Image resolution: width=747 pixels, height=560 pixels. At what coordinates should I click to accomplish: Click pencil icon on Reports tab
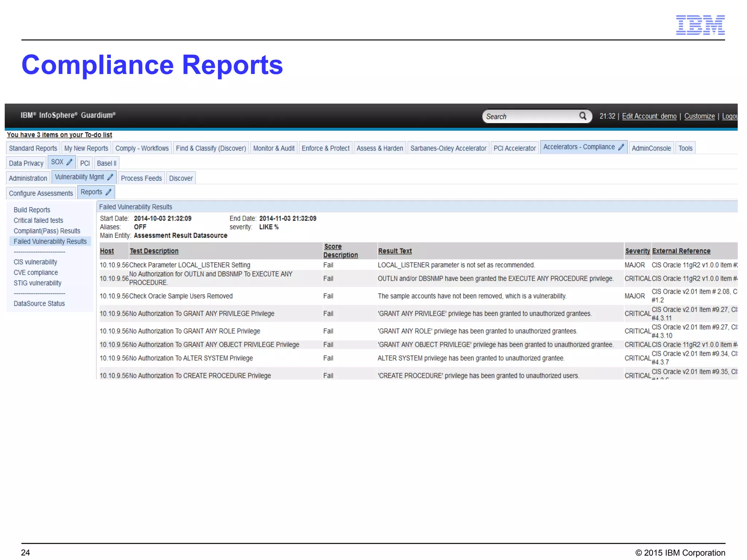pos(108,192)
